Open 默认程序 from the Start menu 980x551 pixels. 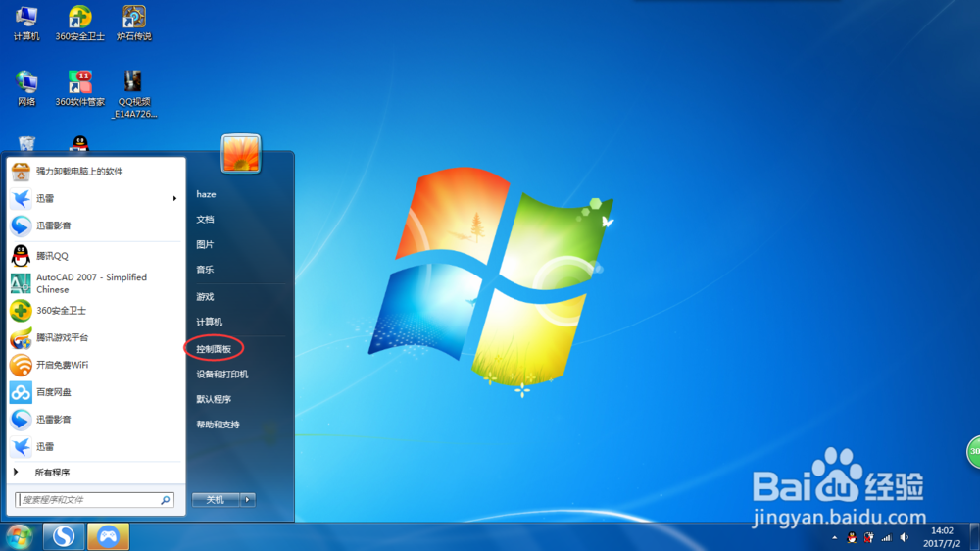point(214,399)
